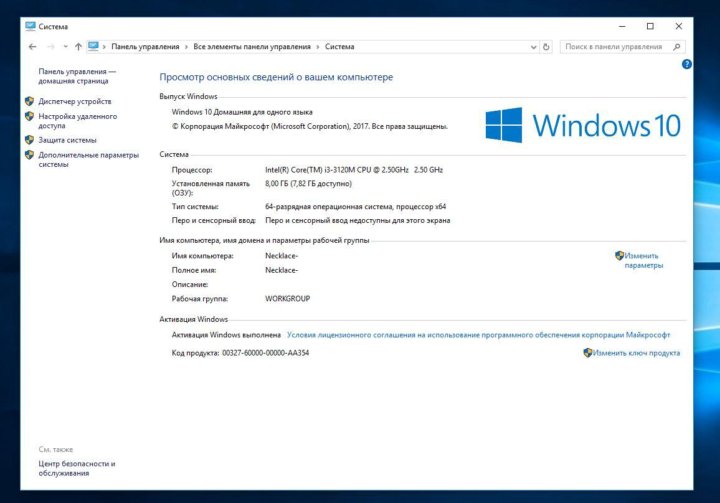Expand the address bar history dropdown
Image resolution: width=720 pixels, height=503 pixels.
tap(533, 47)
